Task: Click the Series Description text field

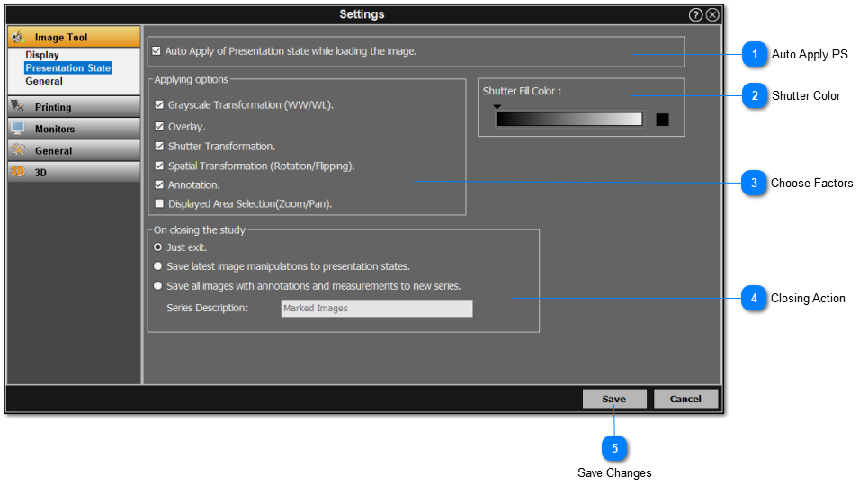Action: [375, 309]
